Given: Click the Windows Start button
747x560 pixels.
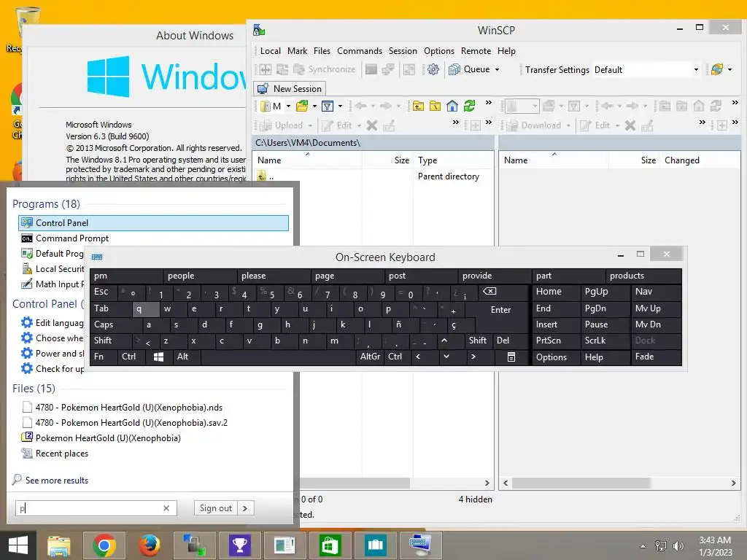Looking at the screenshot, I should [18, 545].
